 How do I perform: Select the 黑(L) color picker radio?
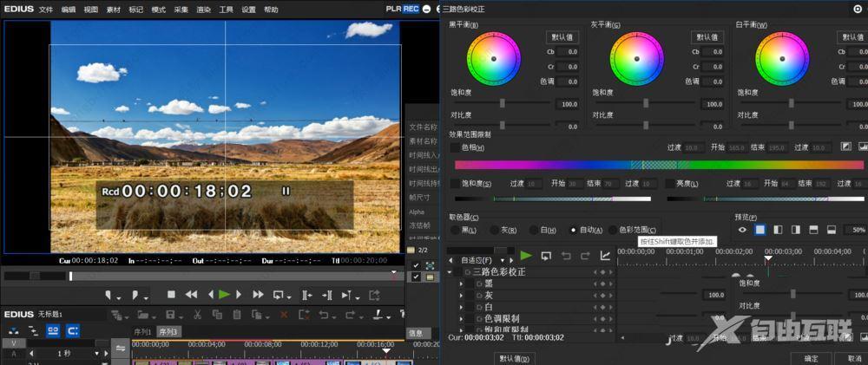point(455,230)
